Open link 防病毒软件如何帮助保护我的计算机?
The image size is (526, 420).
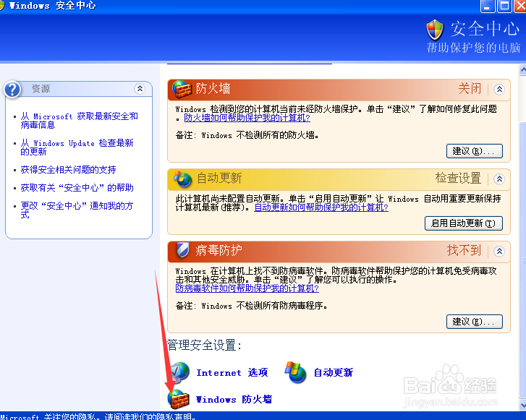[247, 288]
